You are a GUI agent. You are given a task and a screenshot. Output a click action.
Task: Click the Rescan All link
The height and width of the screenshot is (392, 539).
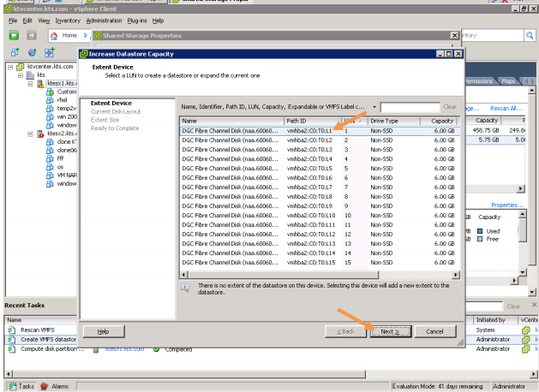tap(506, 109)
